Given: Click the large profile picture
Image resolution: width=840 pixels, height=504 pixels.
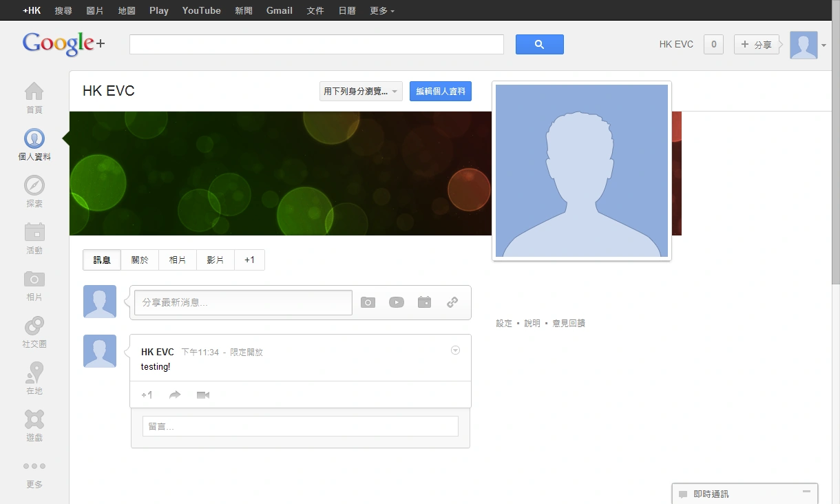Looking at the screenshot, I should coord(582,171).
